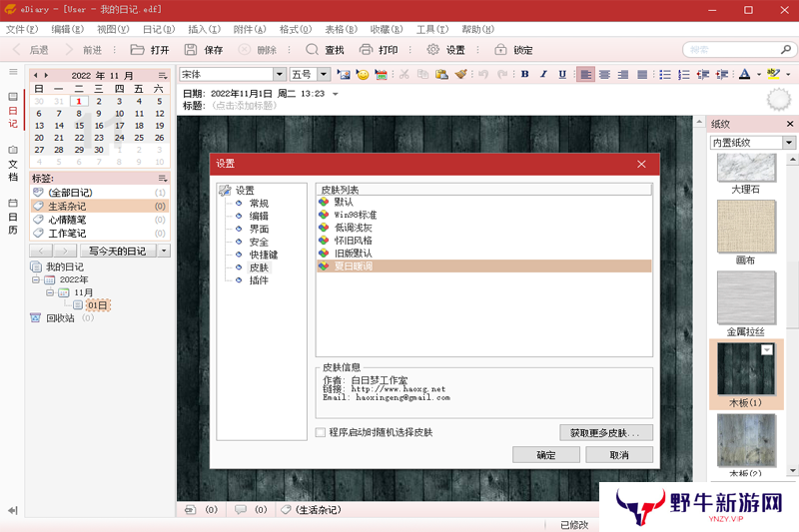
Task: Switch to Calendar sidebar view
Action: click(13, 217)
